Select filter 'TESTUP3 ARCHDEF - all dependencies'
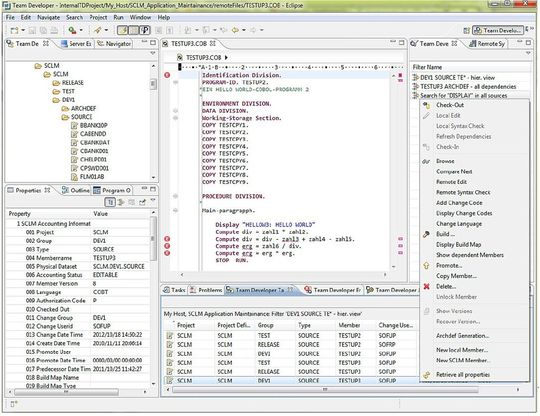Image resolution: width=540 pixels, height=416 pixels. [468, 86]
